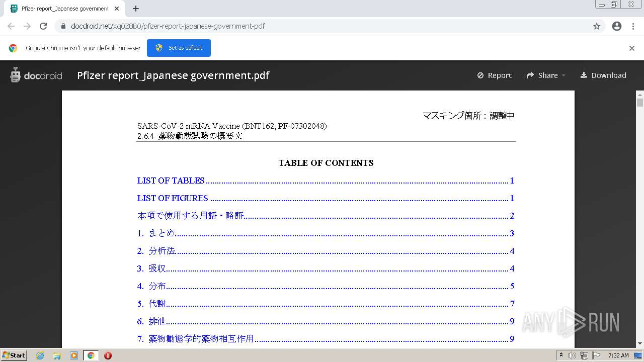Open LIST OF FIGURES entry

click(326, 198)
